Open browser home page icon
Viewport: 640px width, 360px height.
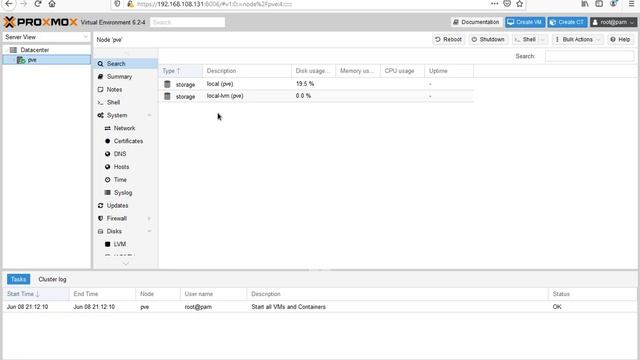point(52,4)
